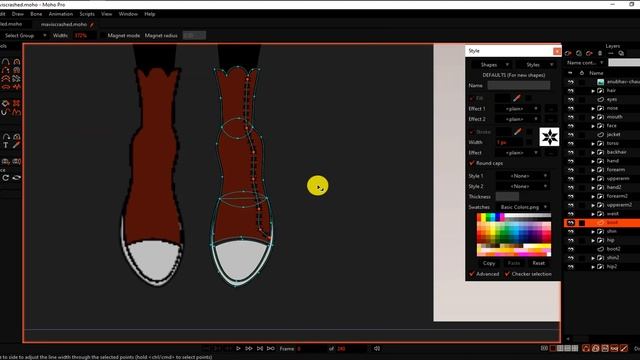Open the Select Group dropdown

click(x=24, y=36)
